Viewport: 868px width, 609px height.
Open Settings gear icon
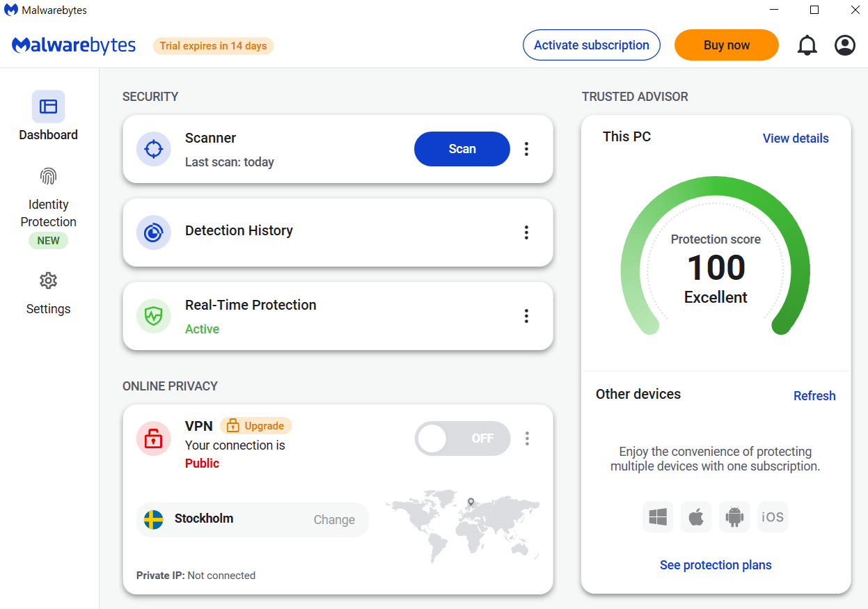pos(48,280)
